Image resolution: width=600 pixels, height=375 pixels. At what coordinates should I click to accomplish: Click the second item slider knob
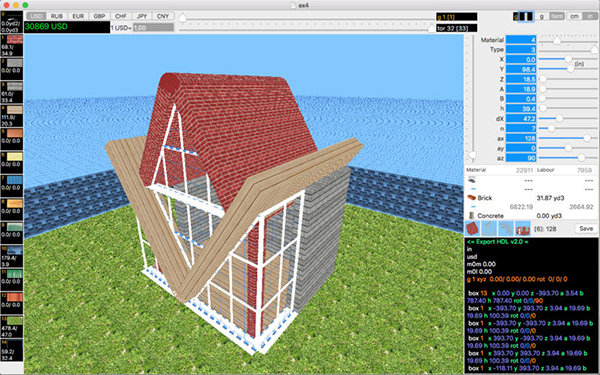[x=432, y=28]
